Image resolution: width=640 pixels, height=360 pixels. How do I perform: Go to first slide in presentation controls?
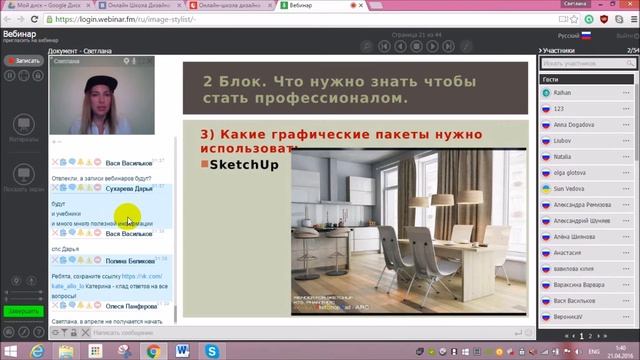click(x=384, y=47)
